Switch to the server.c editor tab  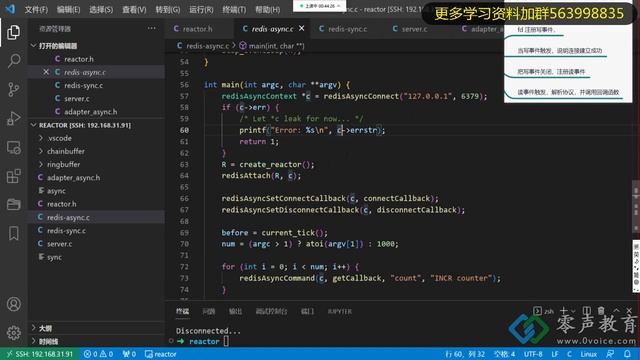point(414,29)
